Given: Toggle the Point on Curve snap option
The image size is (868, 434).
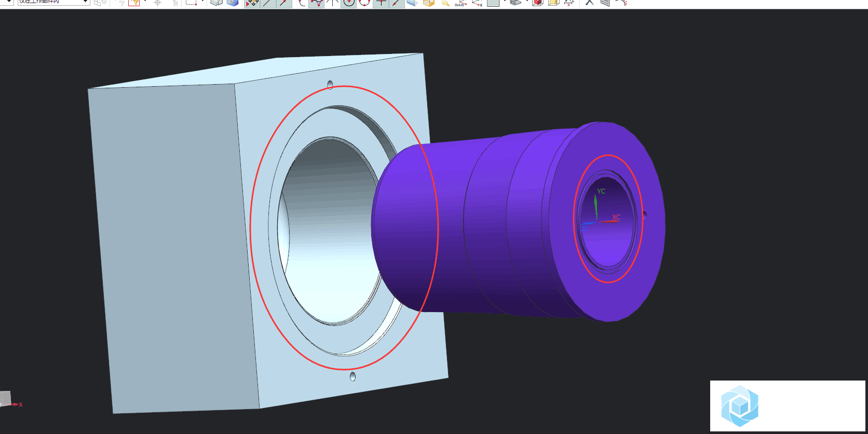Looking at the screenshot, I should click(x=397, y=3).
